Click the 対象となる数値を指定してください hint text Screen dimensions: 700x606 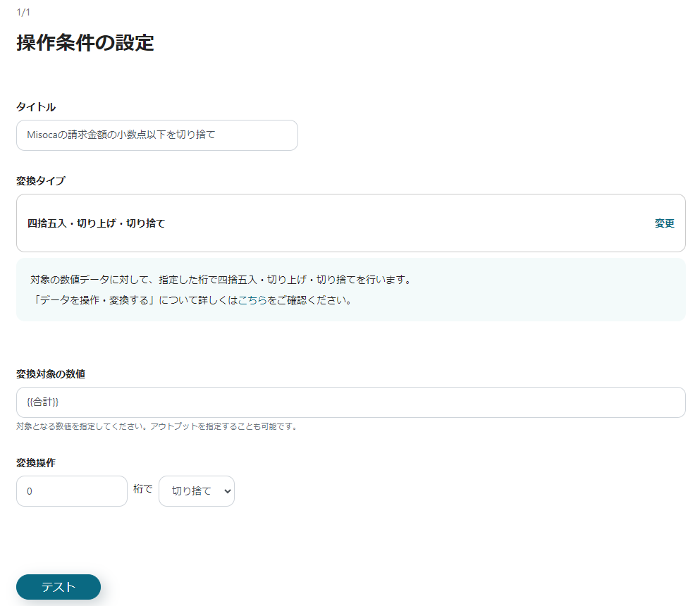(x=156, y=426)
